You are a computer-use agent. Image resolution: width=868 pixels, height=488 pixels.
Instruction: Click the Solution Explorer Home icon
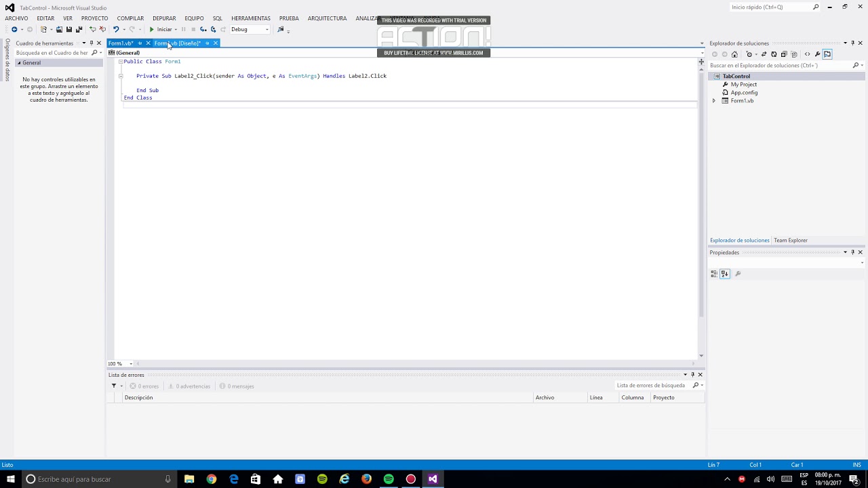pyautogui.click(x=734, y=54)
